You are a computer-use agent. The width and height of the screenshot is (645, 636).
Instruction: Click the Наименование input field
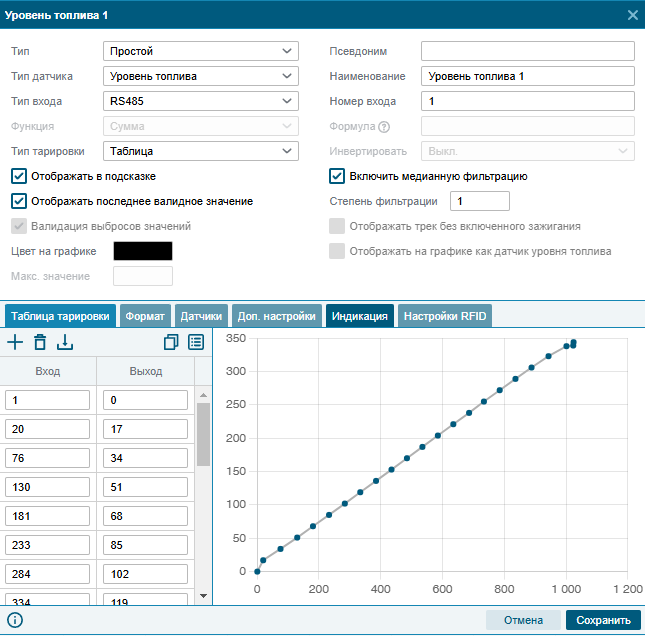528,76
